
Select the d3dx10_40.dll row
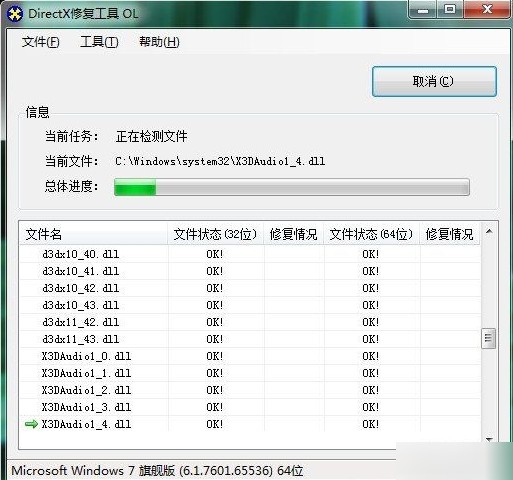point(250,254)
